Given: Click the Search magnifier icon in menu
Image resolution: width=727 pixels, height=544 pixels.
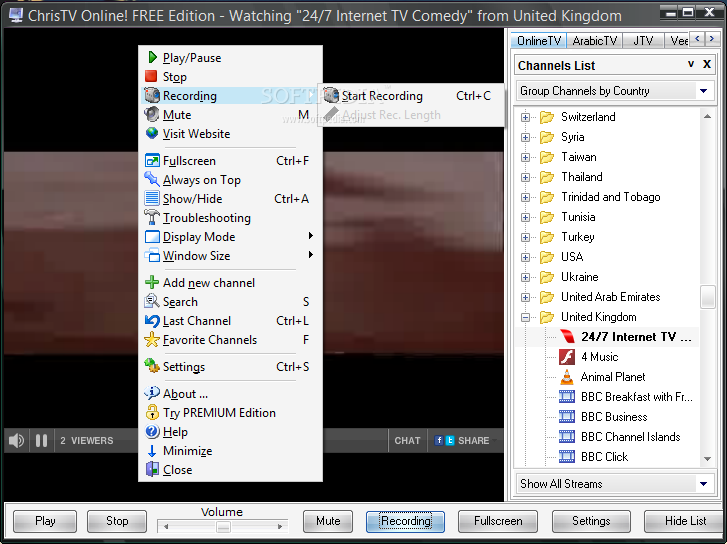Looking at the screenshot, I should click(x=152, y=301).
